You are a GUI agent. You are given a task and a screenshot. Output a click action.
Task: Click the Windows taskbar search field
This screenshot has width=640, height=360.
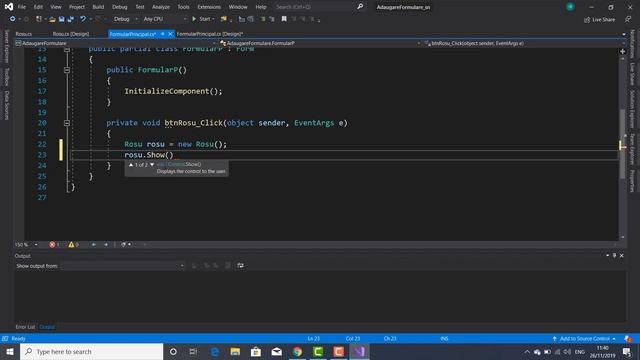(91, 351)
